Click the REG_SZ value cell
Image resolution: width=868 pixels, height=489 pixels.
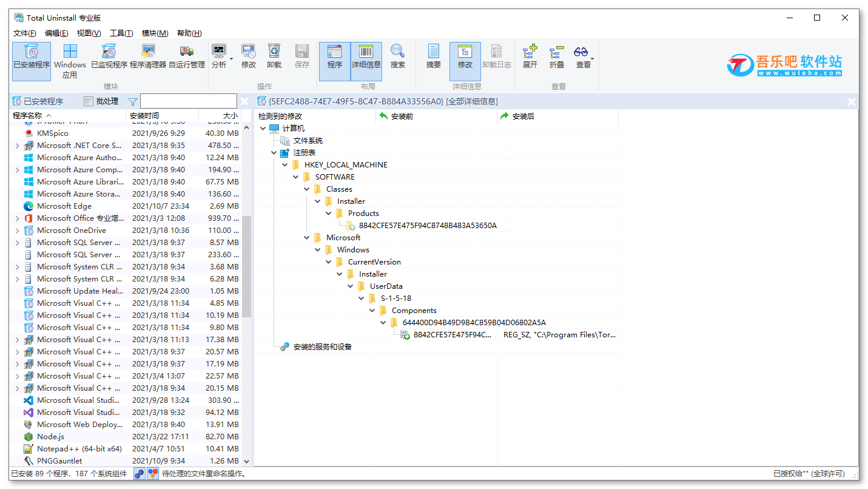[559, 334]
